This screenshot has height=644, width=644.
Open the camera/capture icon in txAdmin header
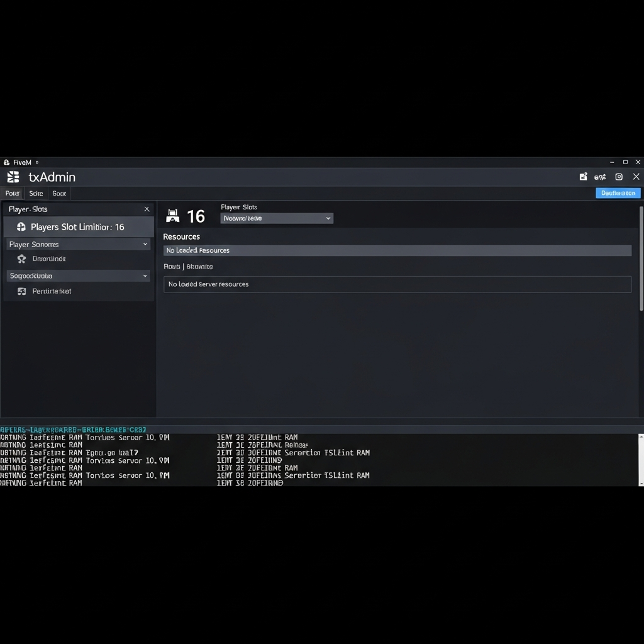619,177
